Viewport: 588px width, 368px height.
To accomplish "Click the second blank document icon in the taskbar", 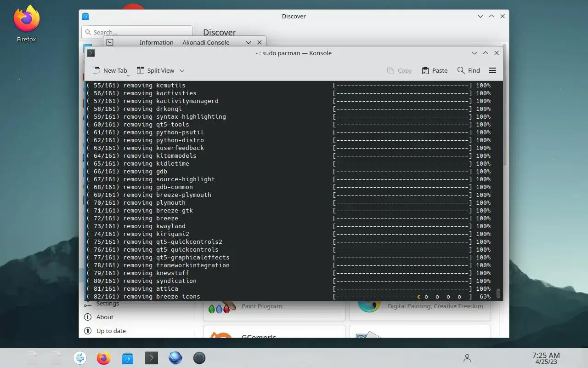I will 56,358.
